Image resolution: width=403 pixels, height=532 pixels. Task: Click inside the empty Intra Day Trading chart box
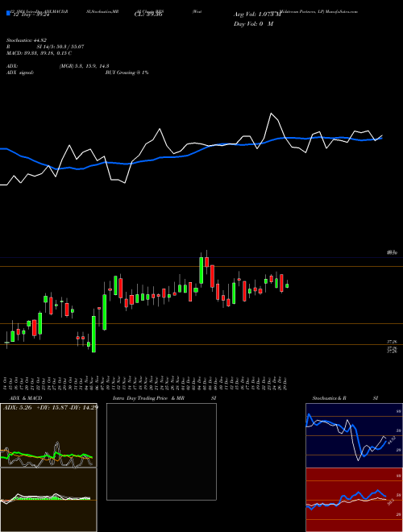[161, 451]
